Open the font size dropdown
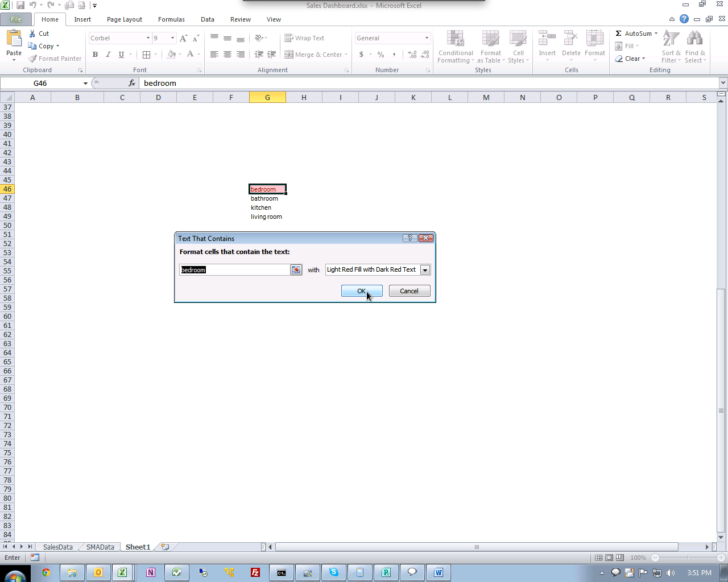 pos(171,38)
